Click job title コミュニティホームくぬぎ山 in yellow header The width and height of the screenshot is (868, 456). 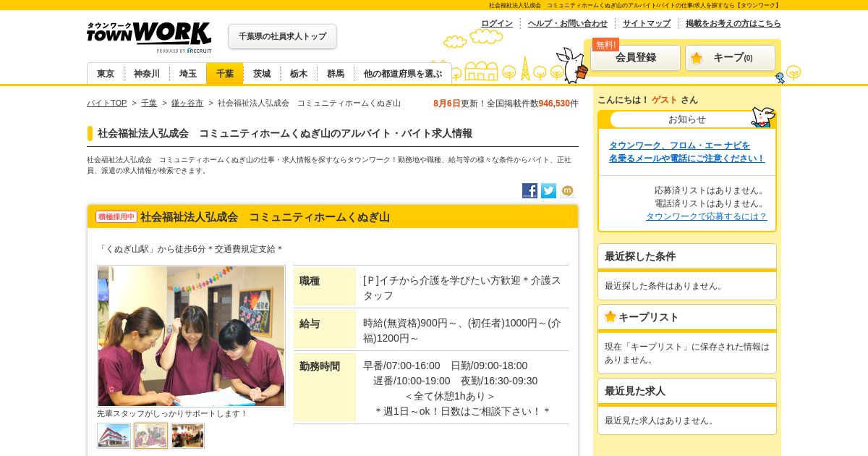point(265,217)
